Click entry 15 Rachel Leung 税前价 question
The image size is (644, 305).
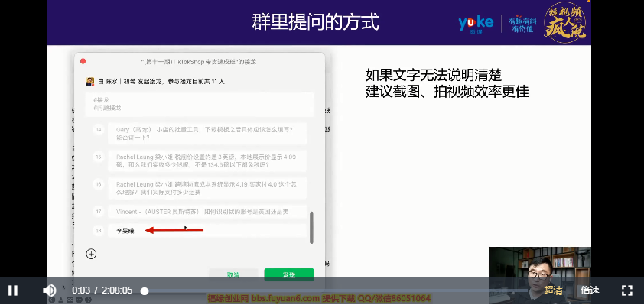[x=207, y=161]
